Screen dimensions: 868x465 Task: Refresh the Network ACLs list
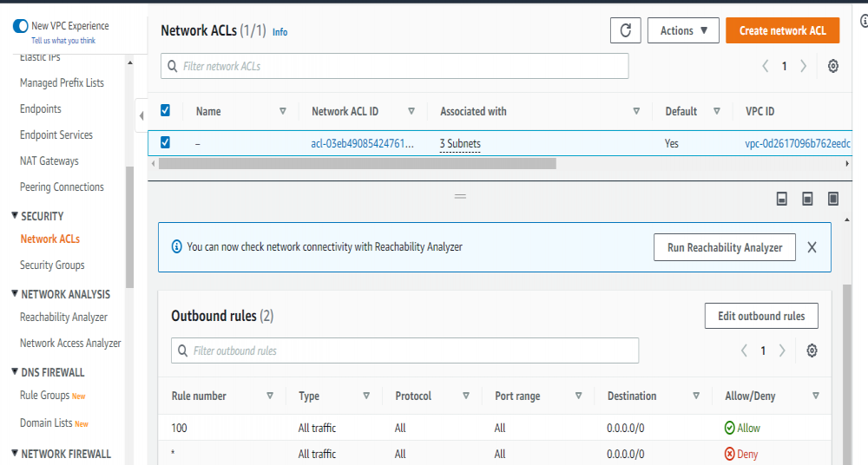pyautogui.click(x=626, y=30)
